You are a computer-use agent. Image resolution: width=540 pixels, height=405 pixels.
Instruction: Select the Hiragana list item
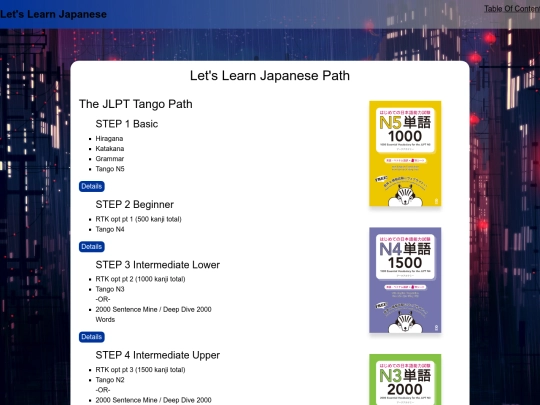tap(109, 138)
